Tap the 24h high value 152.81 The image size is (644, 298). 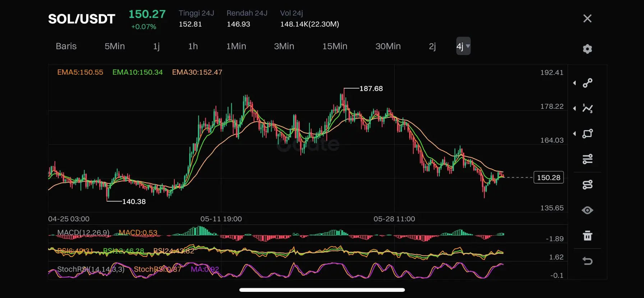click(190, 24)
